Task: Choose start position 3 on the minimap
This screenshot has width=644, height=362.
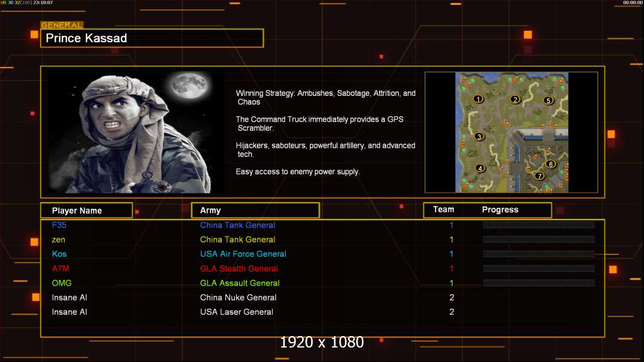Action: point(479,137)
